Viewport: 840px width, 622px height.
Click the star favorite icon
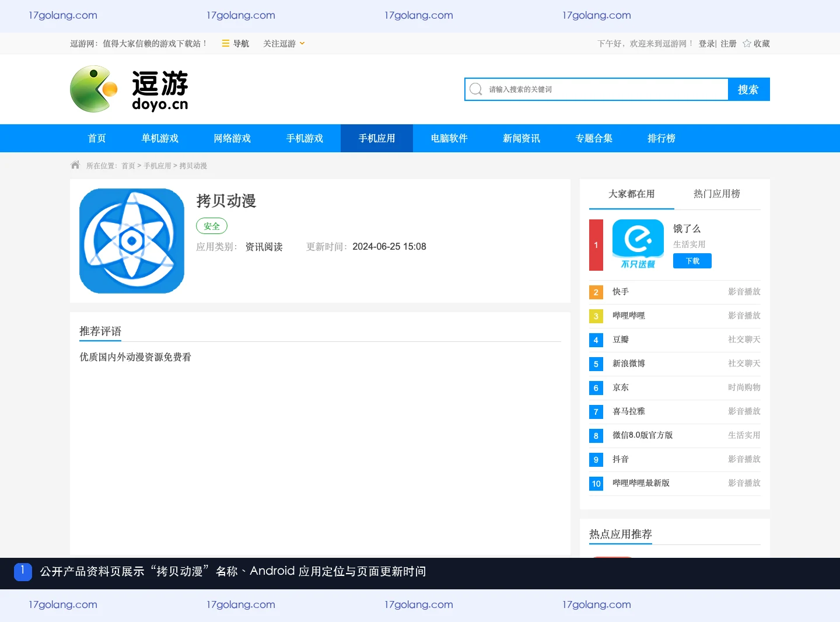(x=747, y=43)
